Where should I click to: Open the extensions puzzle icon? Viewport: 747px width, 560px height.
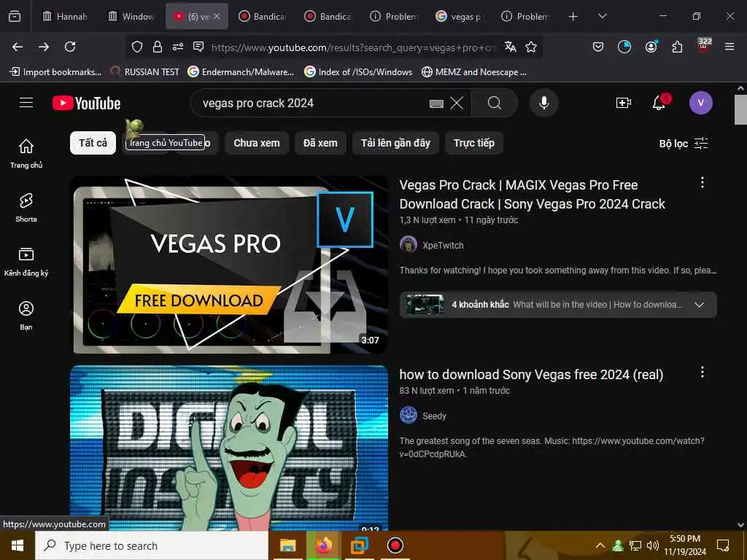coord(677,47)
